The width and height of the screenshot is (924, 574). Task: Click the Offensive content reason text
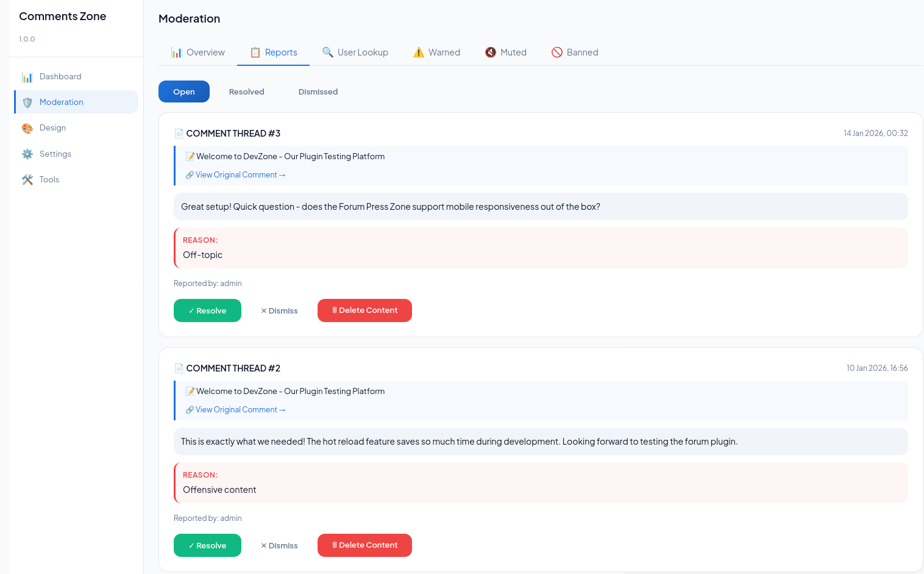tap(219, 490)
